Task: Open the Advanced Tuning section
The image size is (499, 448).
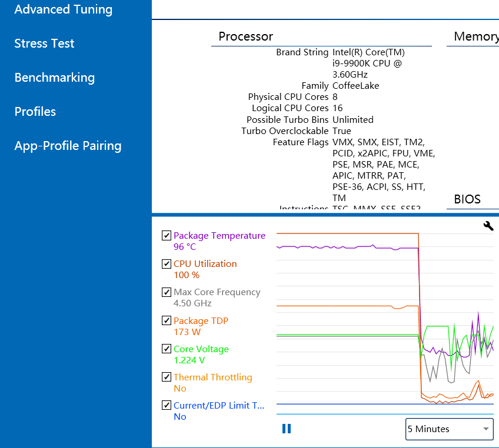Action: pyautogui.click(x=64, y=9)
